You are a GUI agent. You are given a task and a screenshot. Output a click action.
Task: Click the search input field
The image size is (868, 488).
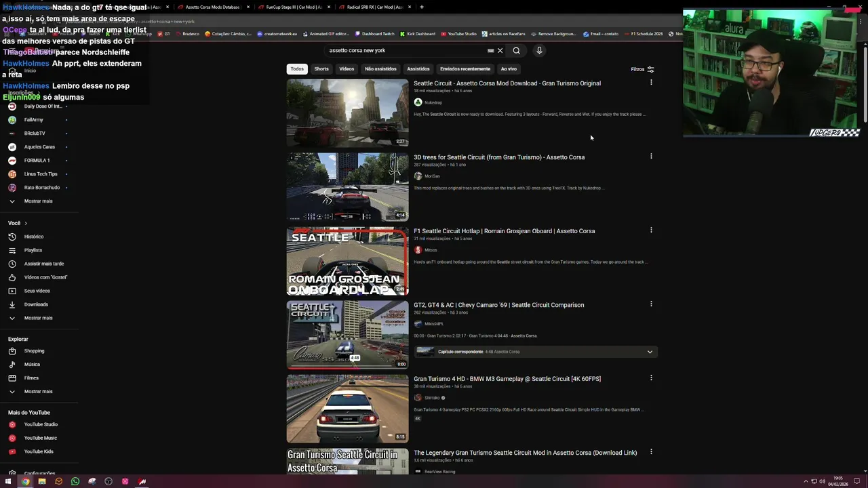point(406,50)
